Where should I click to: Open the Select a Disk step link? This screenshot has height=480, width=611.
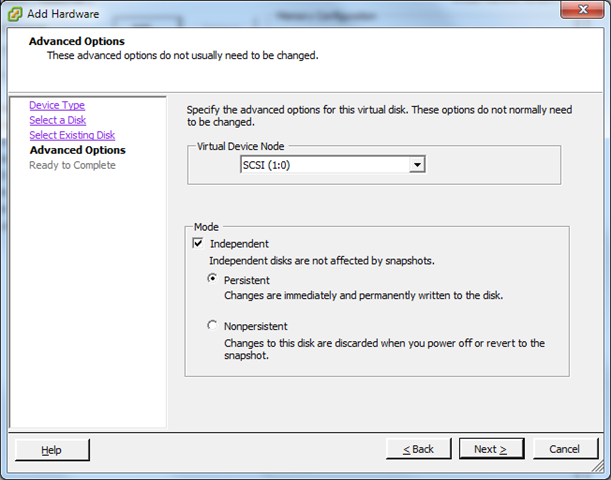(57, 120)
